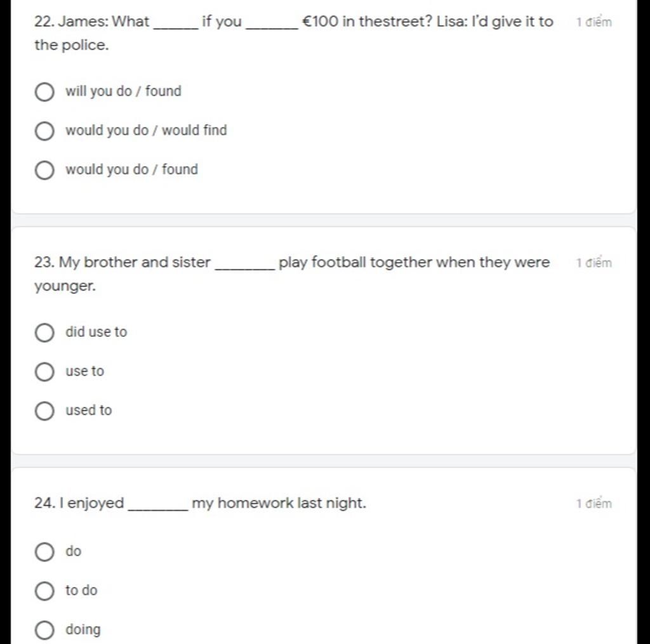Select the 'will you do / found' radio button
This screenshot has height=644, width=650.
[44, 92]
